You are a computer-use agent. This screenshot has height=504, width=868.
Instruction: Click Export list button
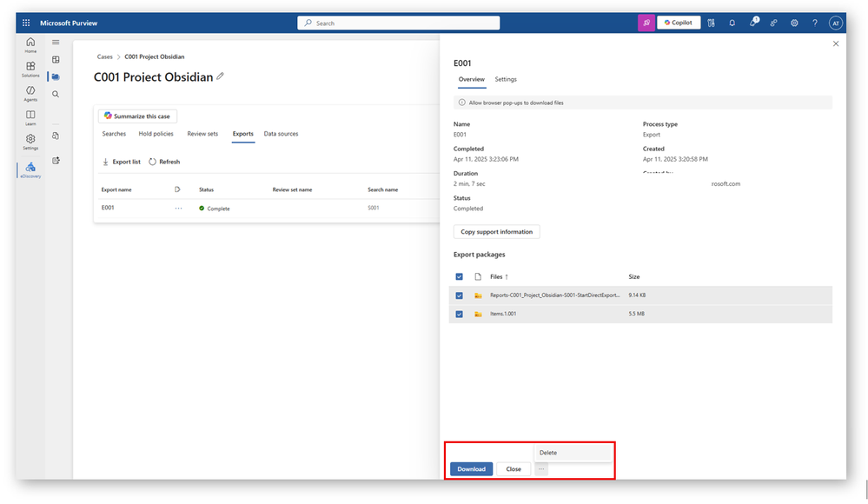click(x=122, y=162)
